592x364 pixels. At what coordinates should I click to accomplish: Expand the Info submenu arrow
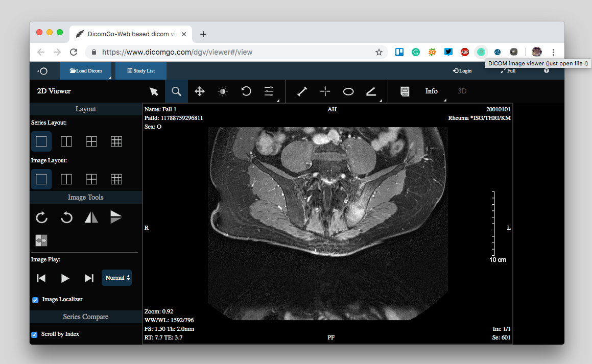click(445, 101)
